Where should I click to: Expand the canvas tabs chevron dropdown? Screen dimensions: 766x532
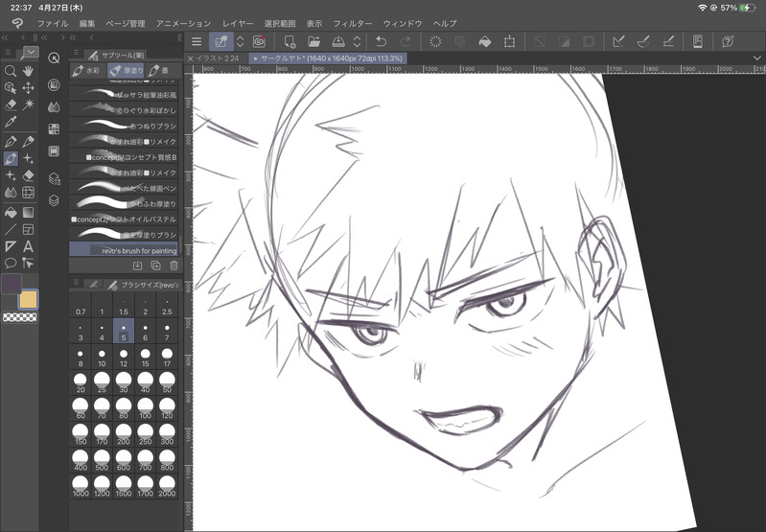pyautogui.click(x=756, y=58)
